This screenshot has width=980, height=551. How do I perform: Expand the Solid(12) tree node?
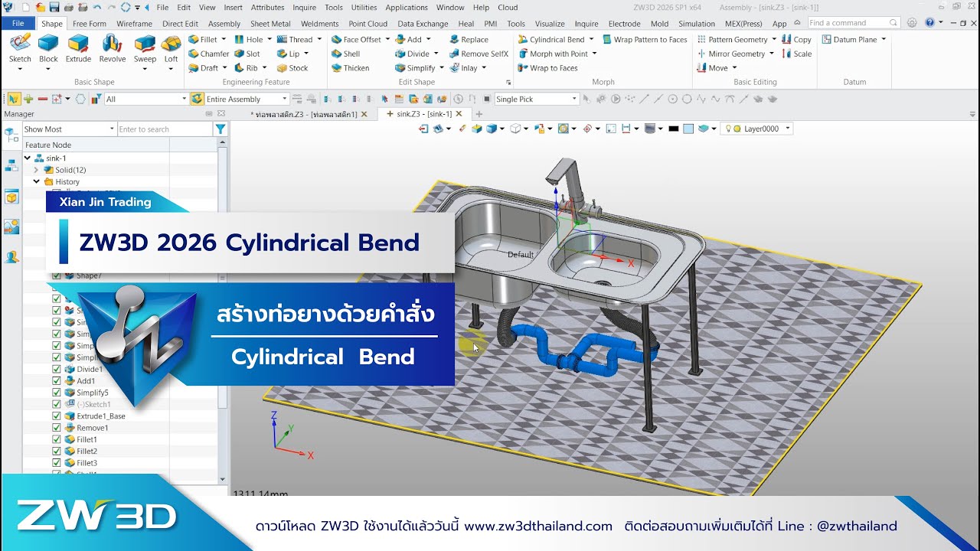tap(36, 170)
